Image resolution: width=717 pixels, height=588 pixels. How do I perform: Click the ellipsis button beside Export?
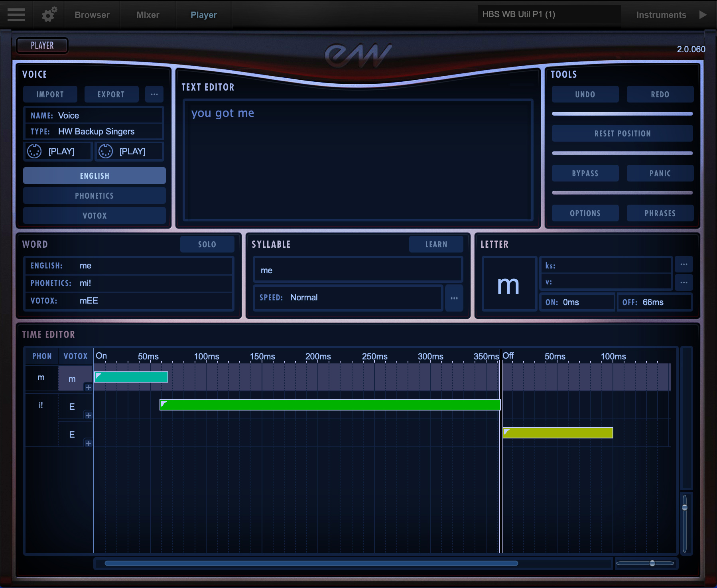[154, 94]
